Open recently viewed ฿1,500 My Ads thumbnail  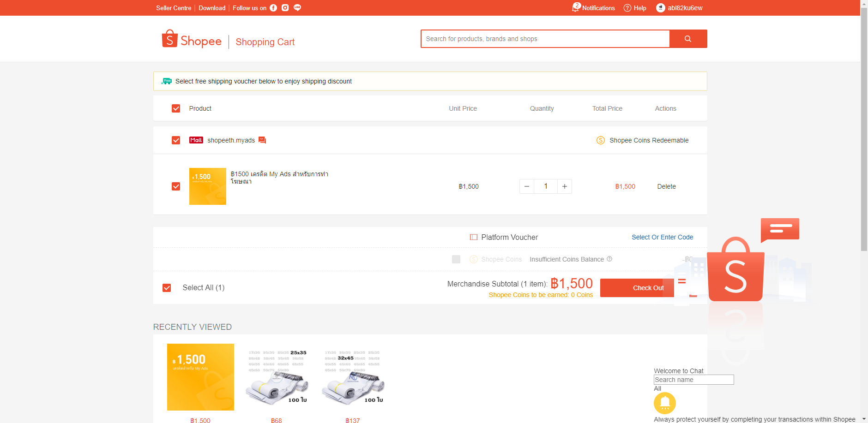tap(200, 377)
